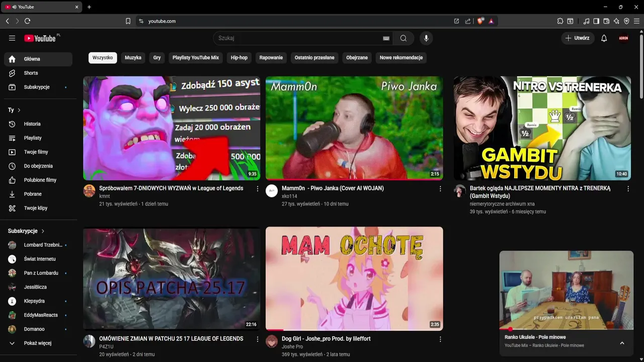Select the Nowe rekomendacje chip

(401, 58)
